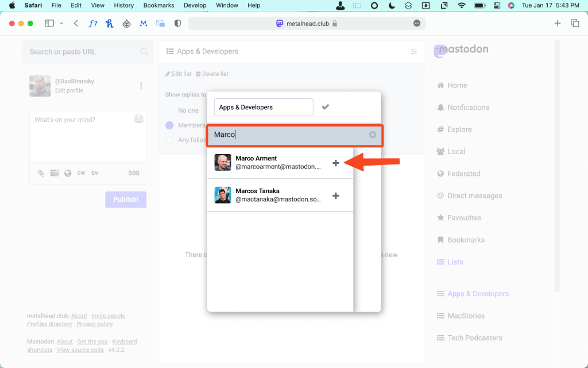Add Marco Arment with the plus control
The width and height of the screenshot is (588, 368).
[336, 163]
